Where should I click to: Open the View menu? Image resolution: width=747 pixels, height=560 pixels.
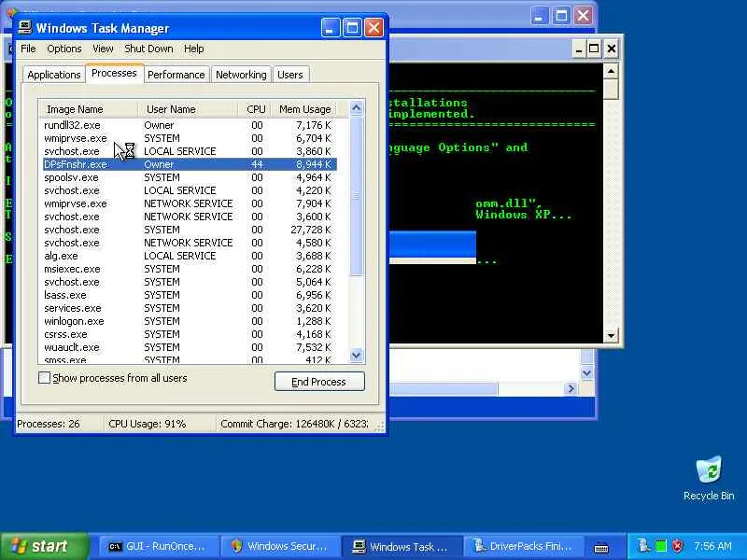[x=103, y=49]
